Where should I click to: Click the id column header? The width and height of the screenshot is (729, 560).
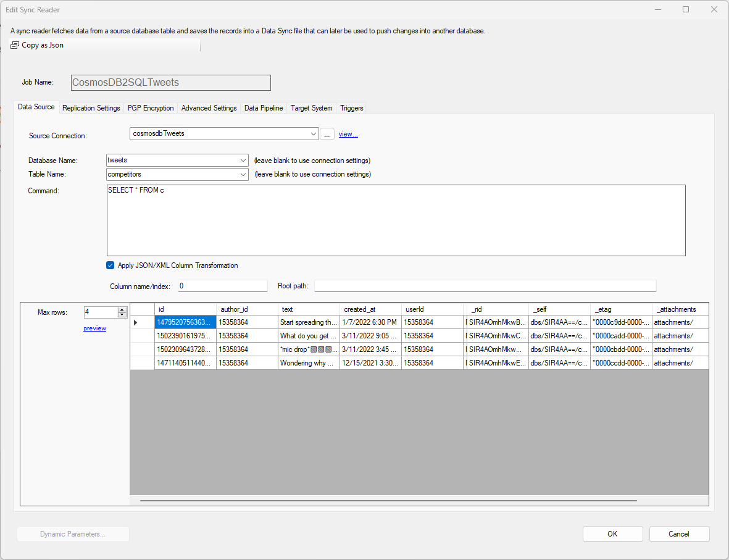pyautogui.click(x=186, y=309)
